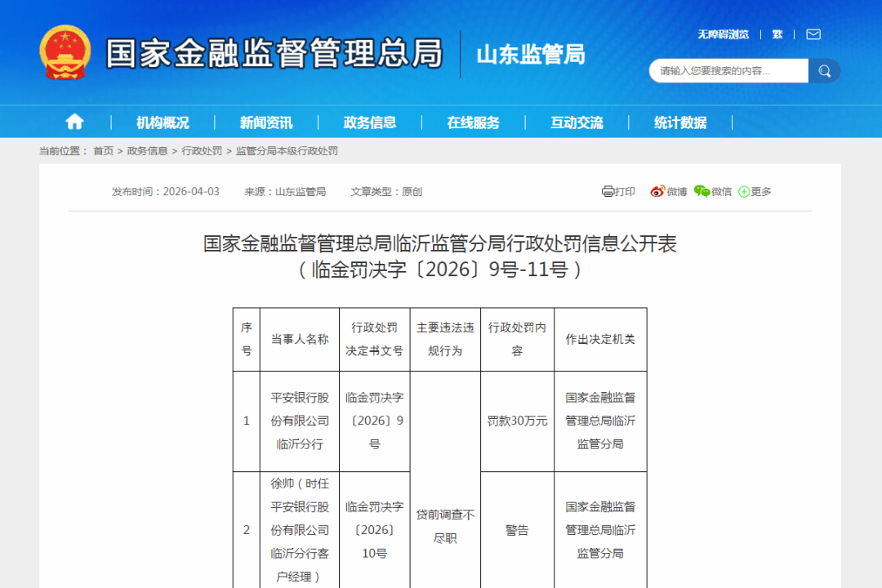Click the national emblem logo
Viewport: 882px width, 588px height.
65,52
